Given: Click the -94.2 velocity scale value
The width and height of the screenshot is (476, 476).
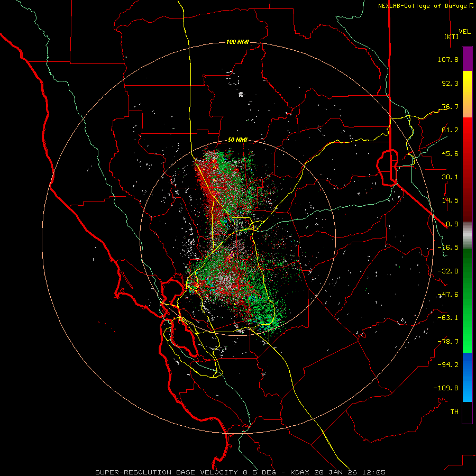Looking at the screenshot, I should pos(448,365).
